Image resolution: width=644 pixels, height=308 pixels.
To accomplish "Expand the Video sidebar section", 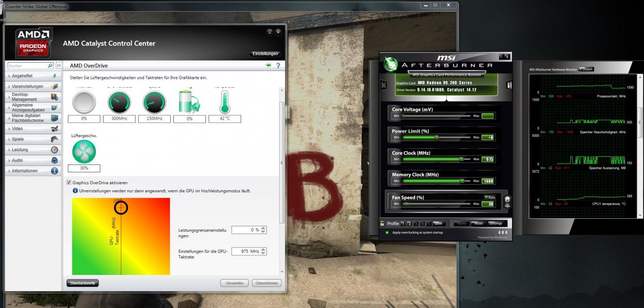I will click(x=34, y=129).
